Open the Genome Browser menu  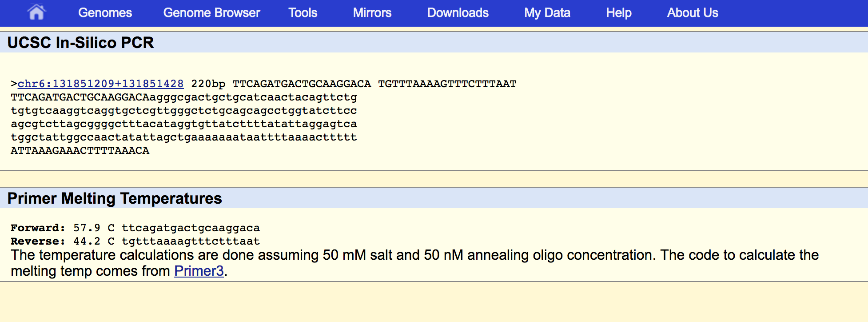click(211, 12)
